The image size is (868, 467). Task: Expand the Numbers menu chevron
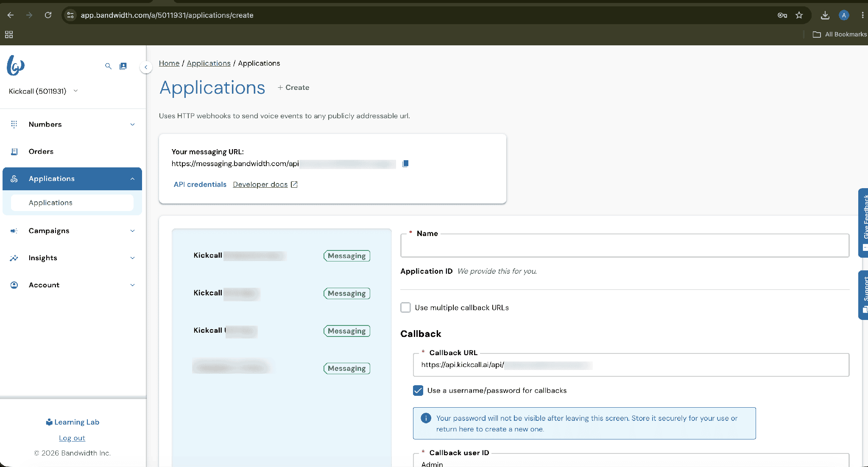132,125
